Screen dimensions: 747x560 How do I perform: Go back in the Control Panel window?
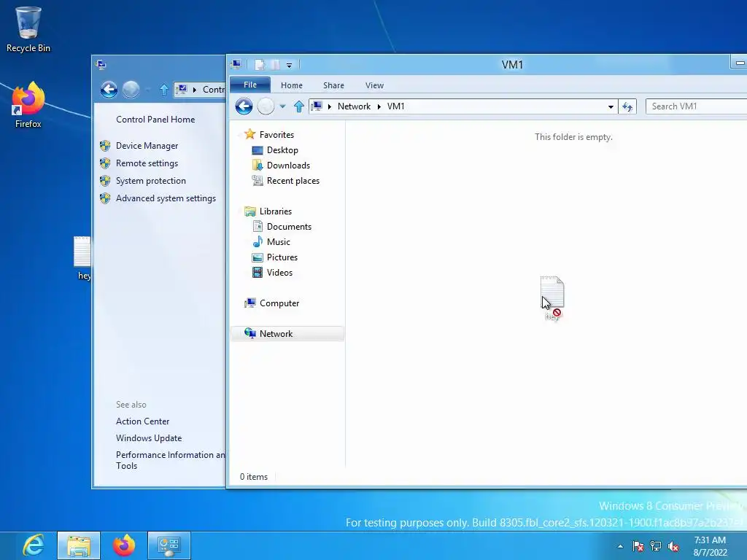tap(109, 89)
